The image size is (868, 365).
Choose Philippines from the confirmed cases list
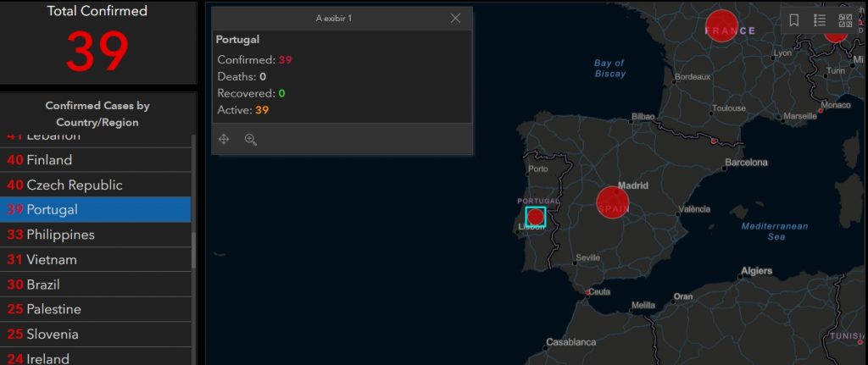tap(95, 235)
